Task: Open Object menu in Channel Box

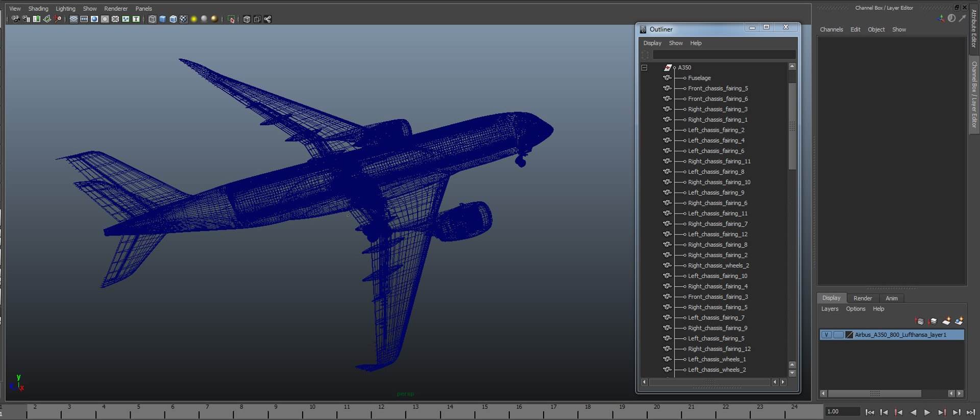Action: 876,30
